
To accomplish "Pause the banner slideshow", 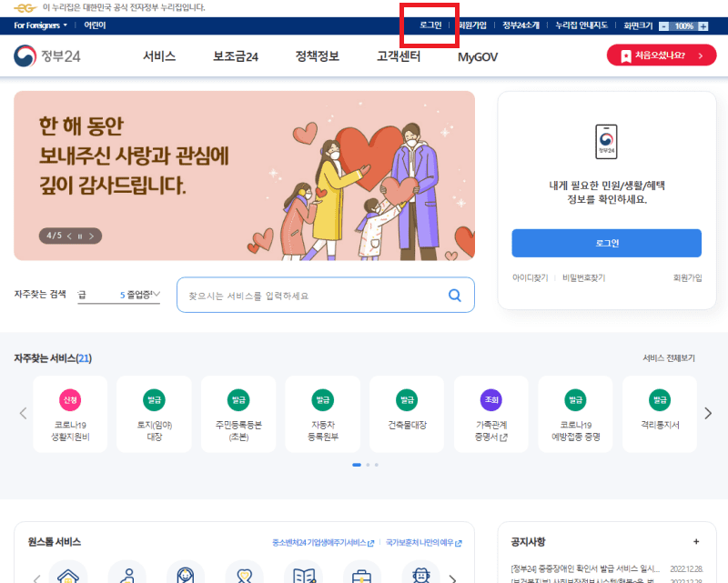I will 80,236.
